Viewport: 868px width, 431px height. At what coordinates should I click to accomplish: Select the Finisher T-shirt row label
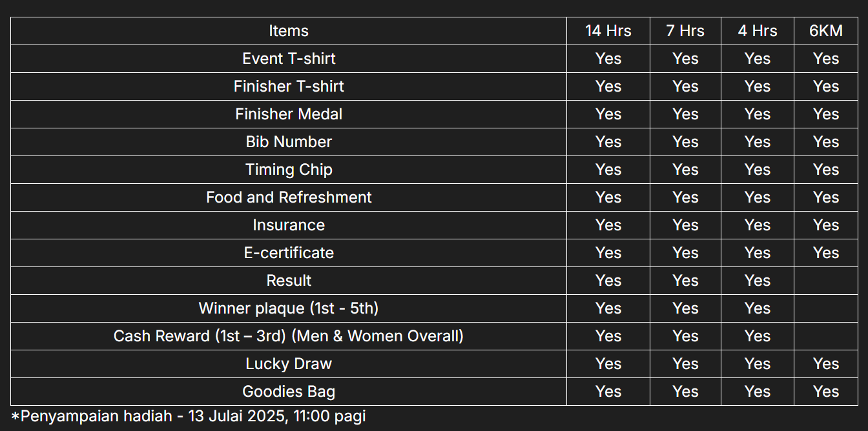(x=289, y=86)
